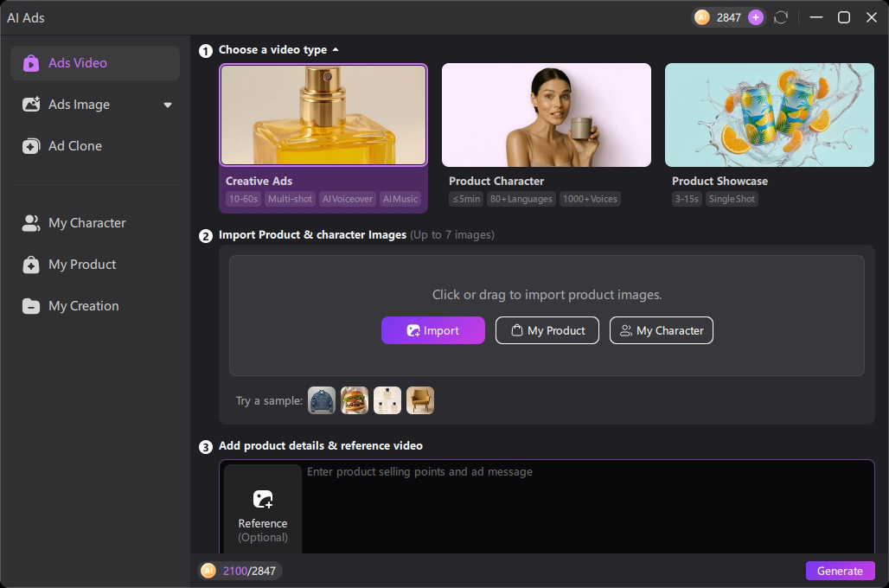889x588 pixels.
Task: Go to My Product in sidebar
Action: tap(95, 265)
